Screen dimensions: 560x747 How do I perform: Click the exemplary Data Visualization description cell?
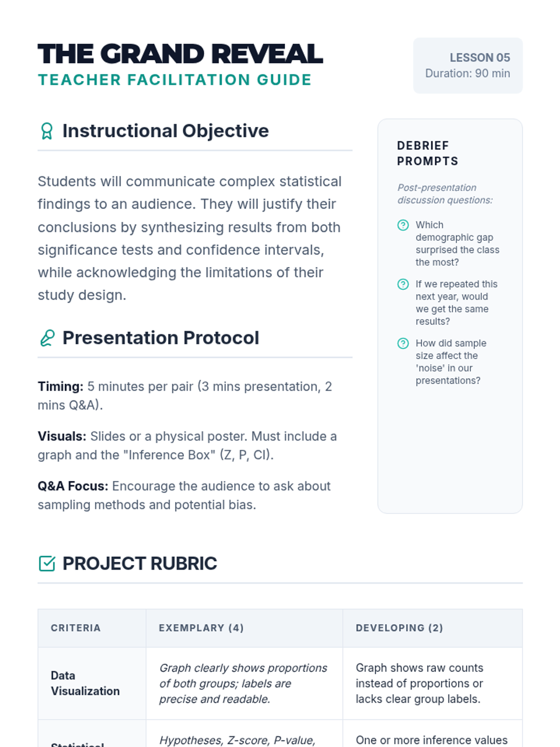coord(243,683)
